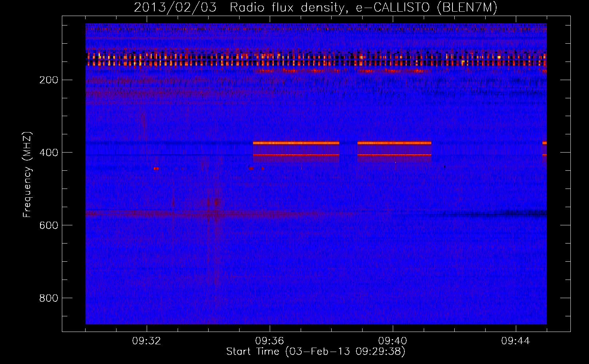The height and width of the screenshot is (364, 589).
Task: Click the 09:40 time tick label
Action: point(393,341)
